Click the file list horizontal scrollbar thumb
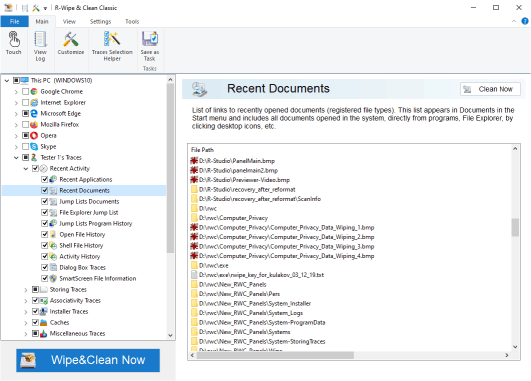The width and height of the screenshot is (531, 381). click(x=275, y=355)
